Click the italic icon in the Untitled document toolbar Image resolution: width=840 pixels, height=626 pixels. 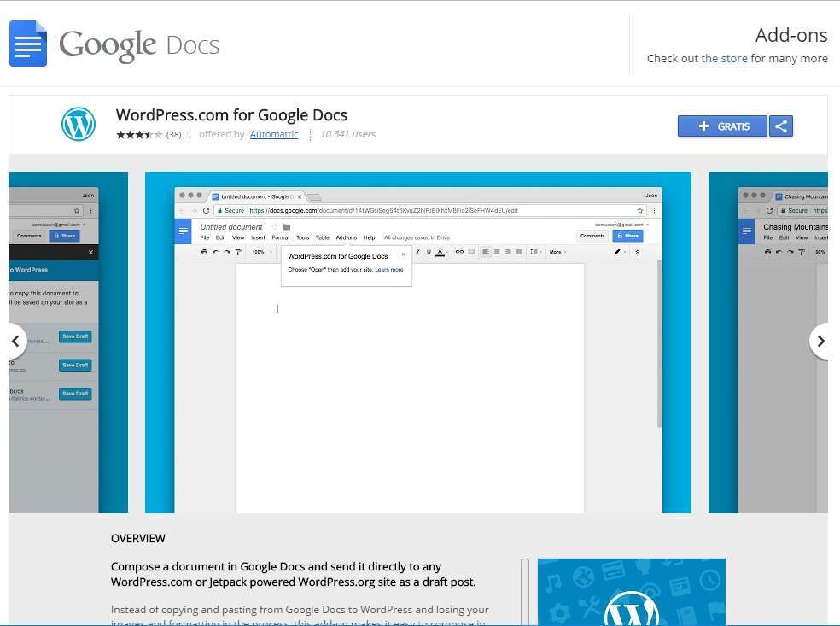417,252
